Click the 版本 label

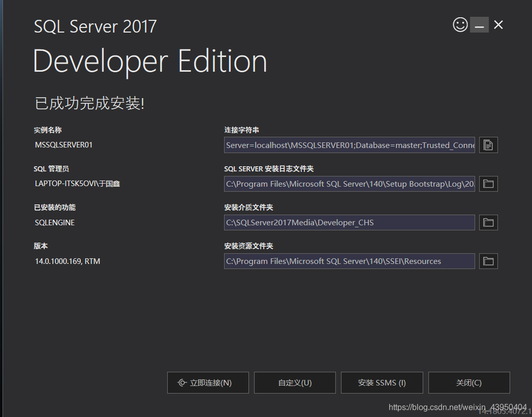(41, 246)
